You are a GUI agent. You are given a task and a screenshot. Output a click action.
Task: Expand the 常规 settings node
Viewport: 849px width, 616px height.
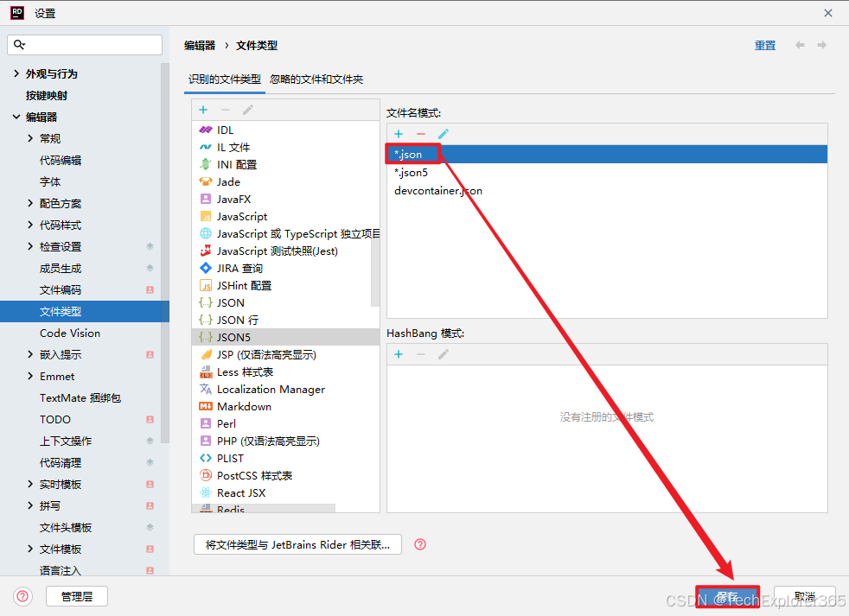click(x=30, y=138)
